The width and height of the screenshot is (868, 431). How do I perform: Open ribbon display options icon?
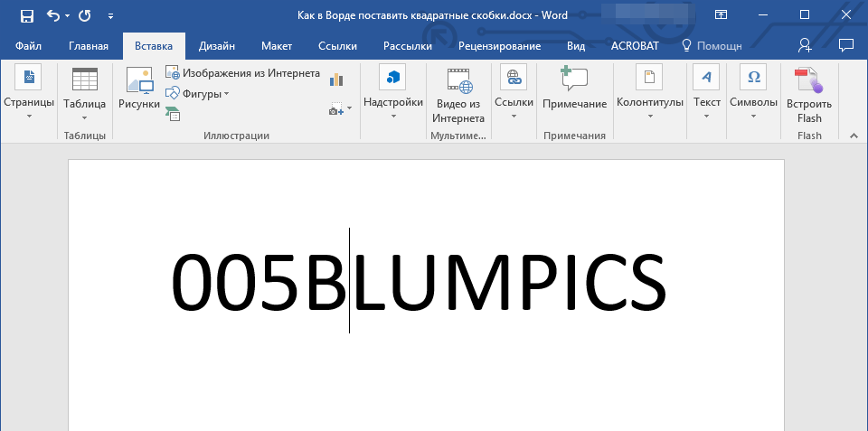coord(721,15)
